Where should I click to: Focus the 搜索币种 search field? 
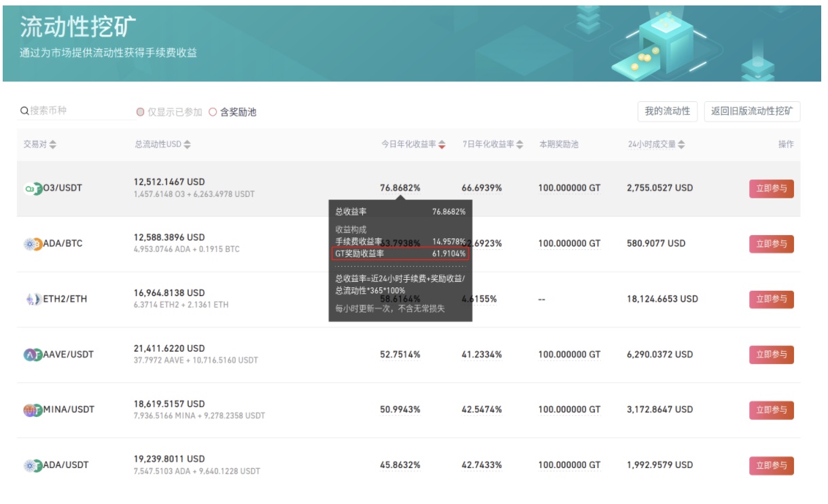[75, 111]
